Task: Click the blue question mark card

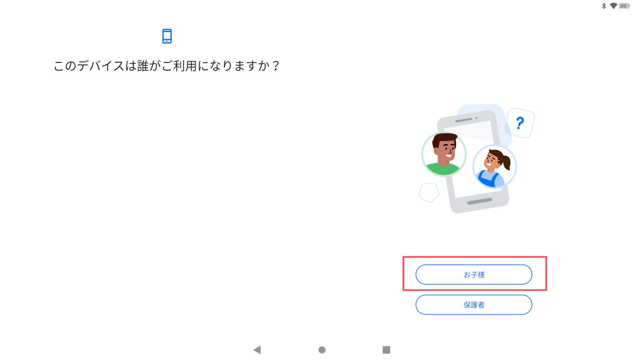Action: click(520, 123)
